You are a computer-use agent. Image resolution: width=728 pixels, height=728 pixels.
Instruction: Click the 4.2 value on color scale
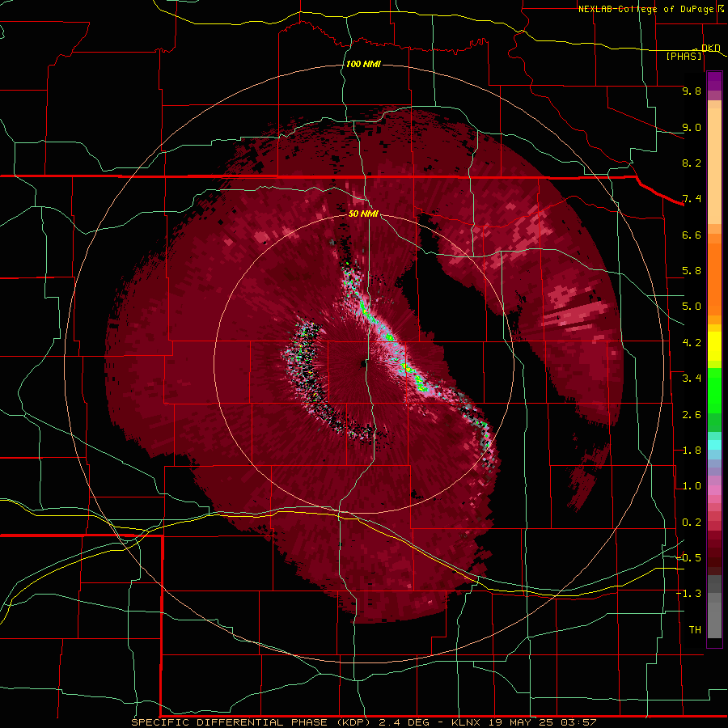(x=692, y=343)
